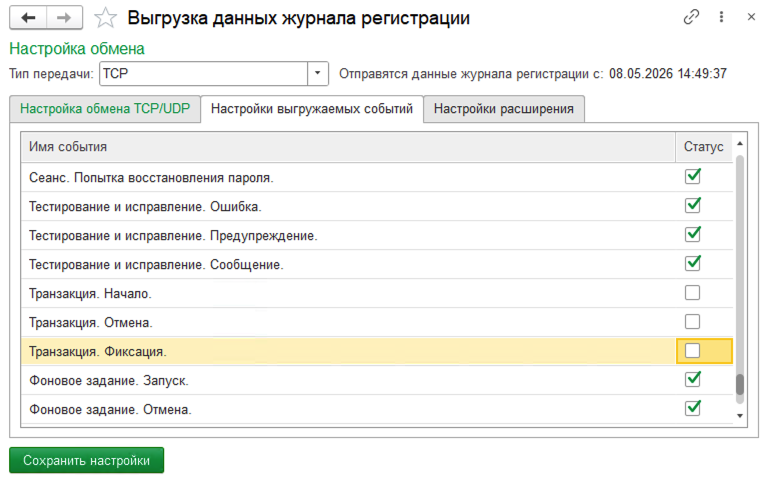Go forward with the right arrow button

(64, 18)
